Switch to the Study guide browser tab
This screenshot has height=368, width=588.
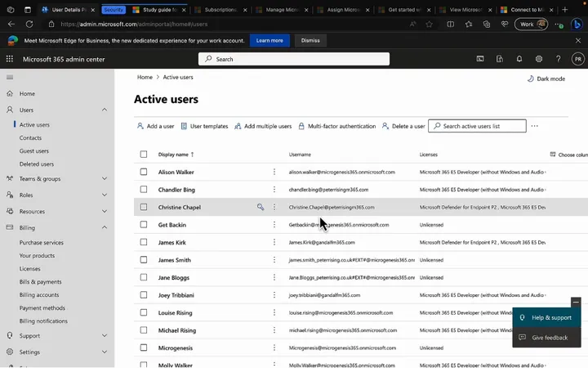point(159,10)
